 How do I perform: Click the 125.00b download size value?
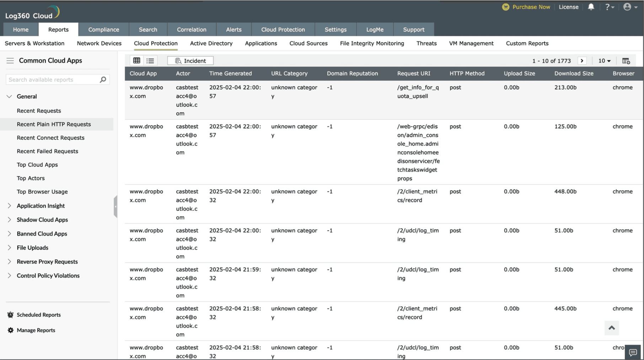coord(565,126)
